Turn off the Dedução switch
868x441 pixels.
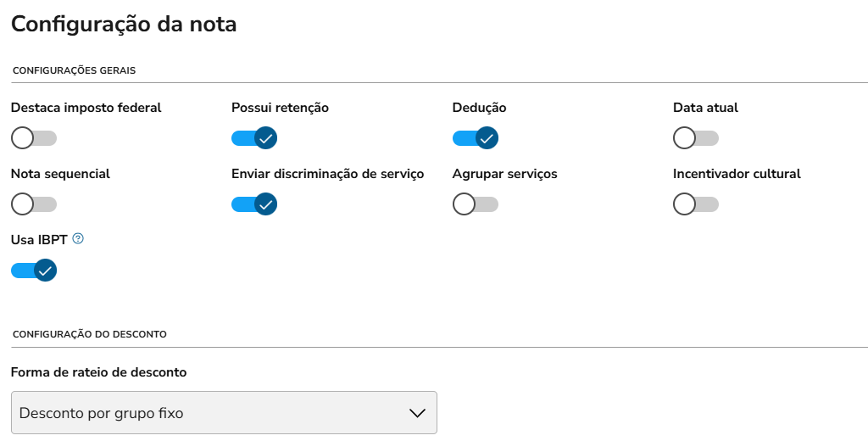(x=476, y=137)
